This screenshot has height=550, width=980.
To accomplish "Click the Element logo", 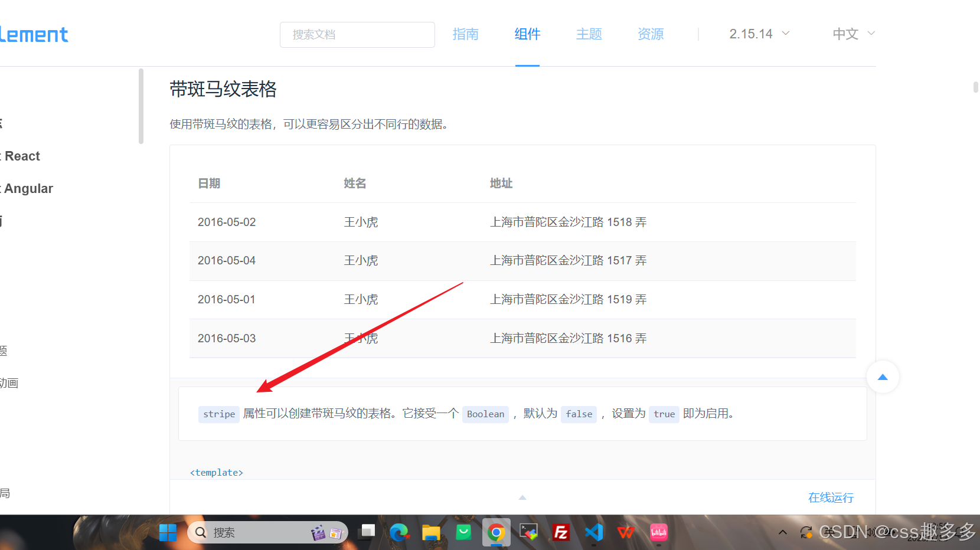I will point(34,35).
